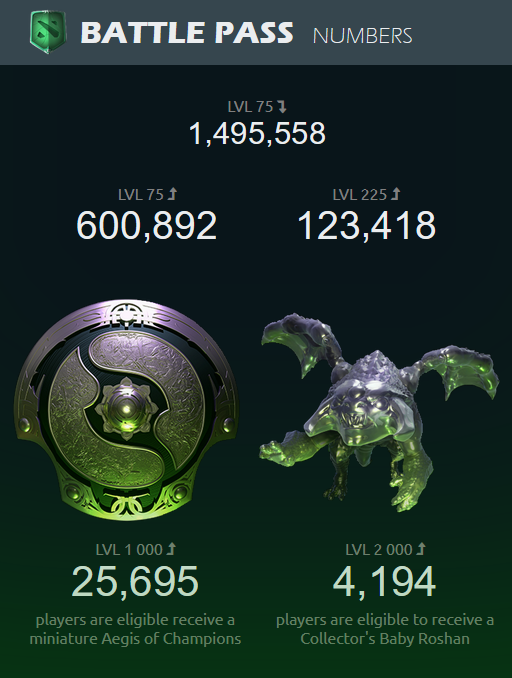Click the NUMBERS heading label
The image size is (512, 678).
[x=362, y=35]
